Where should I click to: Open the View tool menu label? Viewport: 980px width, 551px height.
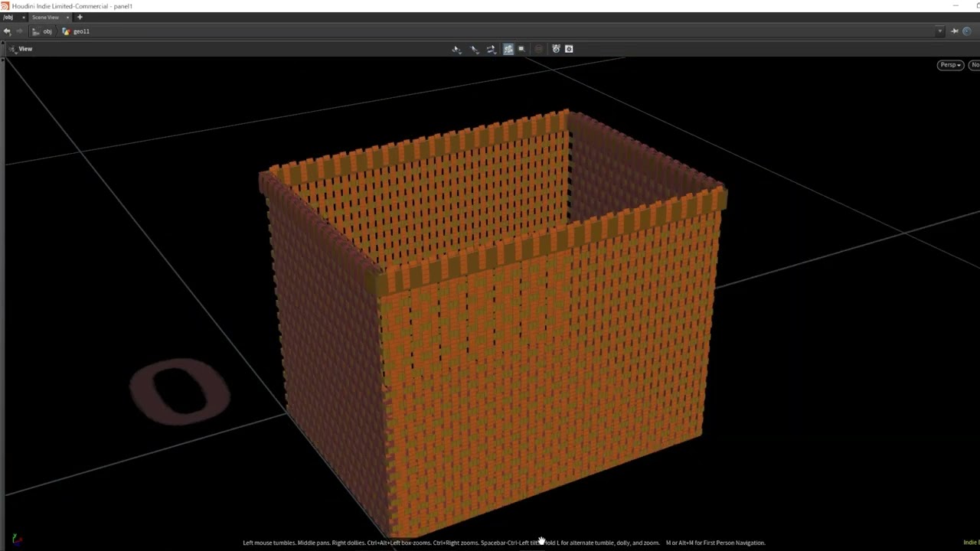click(x=25, y=49)
